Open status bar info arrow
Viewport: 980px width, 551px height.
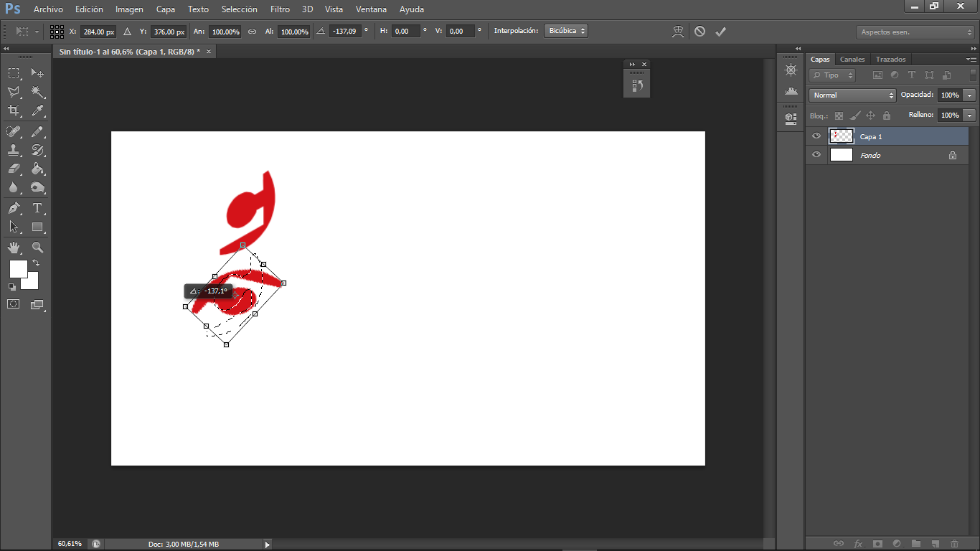click(x=268, y=545)
